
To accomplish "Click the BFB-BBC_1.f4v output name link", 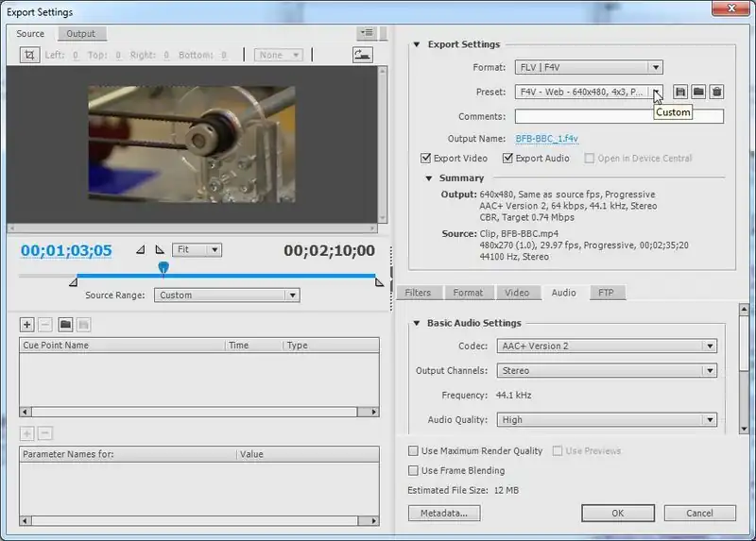I will click(x=545, y=138).
